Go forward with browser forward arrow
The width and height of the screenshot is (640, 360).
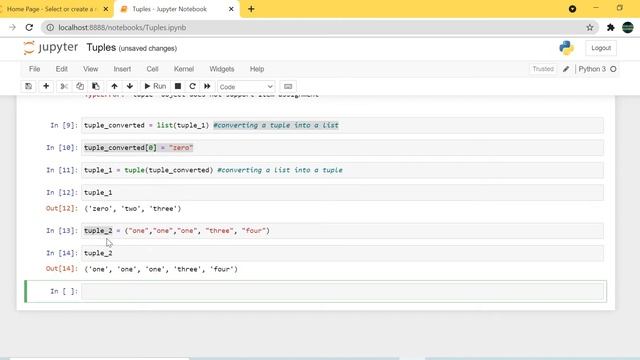[12, 27]
